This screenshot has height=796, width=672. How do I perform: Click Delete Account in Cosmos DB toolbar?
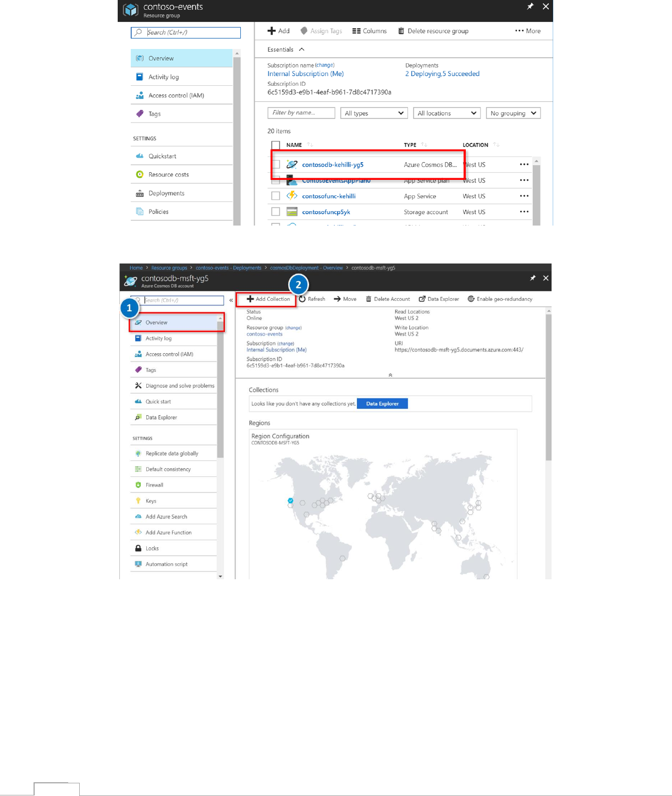(388, 299)
